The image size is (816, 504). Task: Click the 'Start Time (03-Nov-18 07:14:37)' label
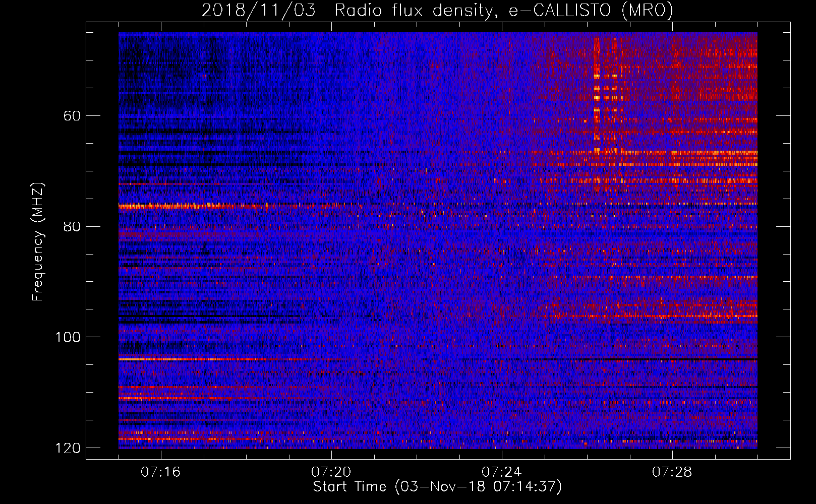point(437,487)
